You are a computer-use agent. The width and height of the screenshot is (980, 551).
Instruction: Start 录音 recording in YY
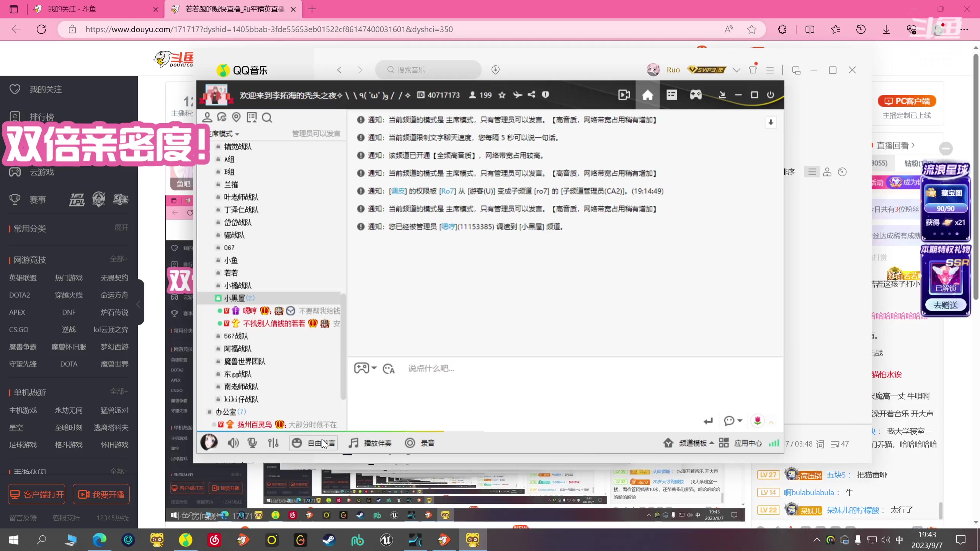420,443
